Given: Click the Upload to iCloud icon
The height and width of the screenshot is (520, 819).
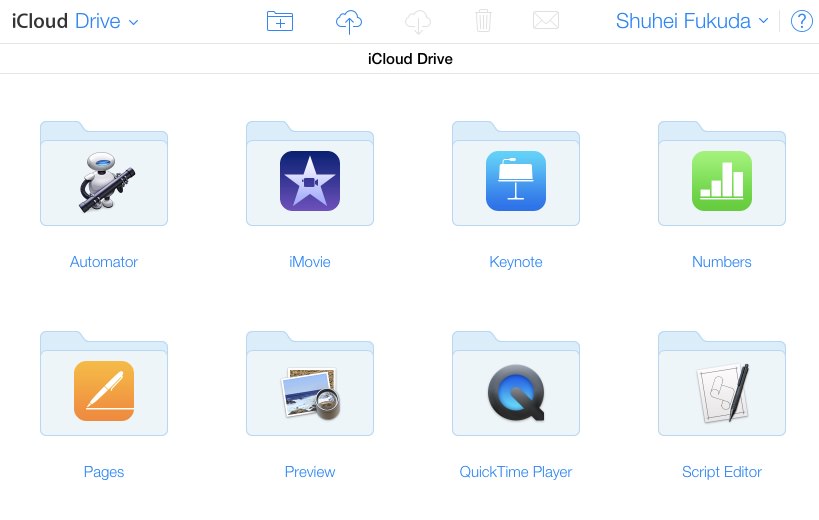Looking at the screenshot, I should point(348,22).
